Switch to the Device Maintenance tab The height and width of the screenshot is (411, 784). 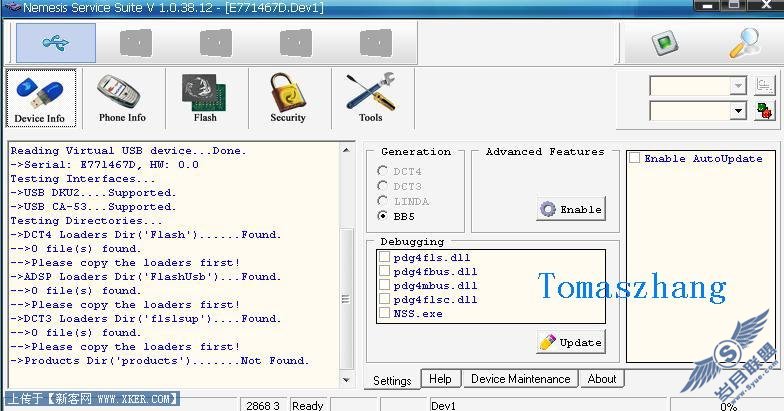[x=520, y=378]
